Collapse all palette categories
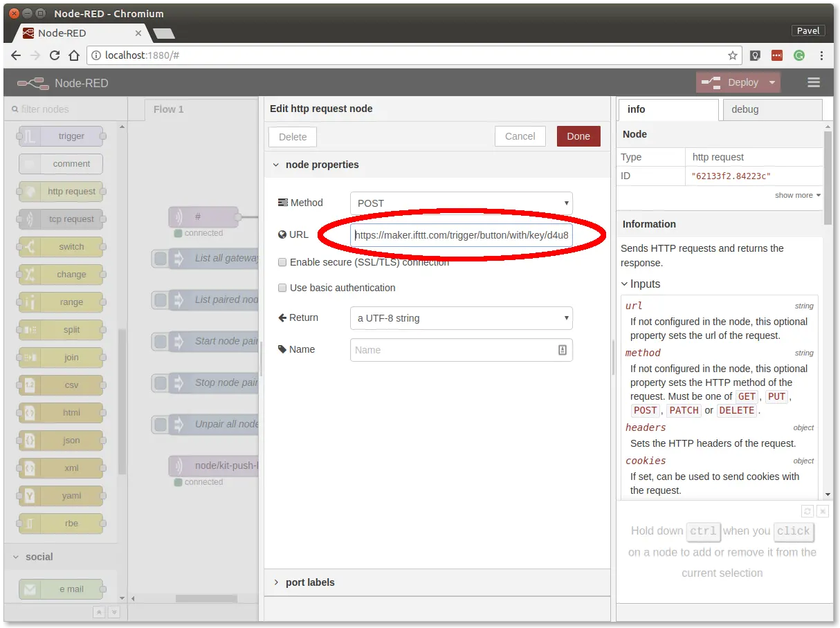840x628 pixels. tap(99, 612)
